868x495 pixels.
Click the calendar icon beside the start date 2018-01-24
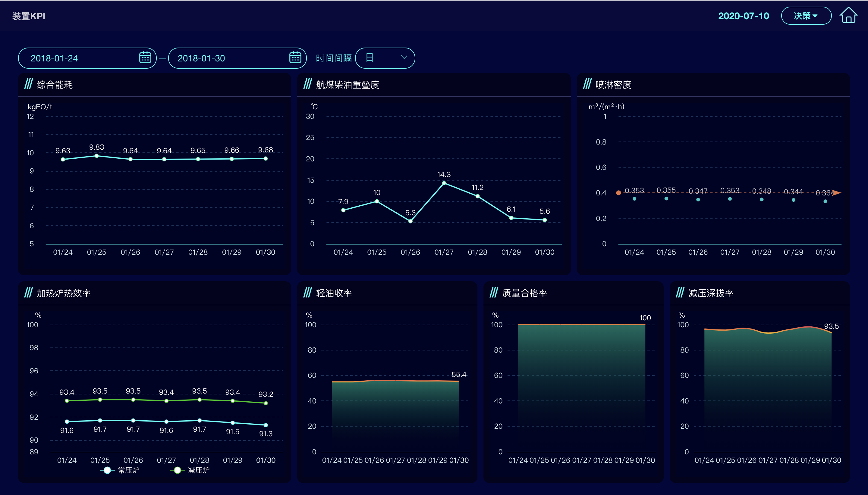(145, 58)
